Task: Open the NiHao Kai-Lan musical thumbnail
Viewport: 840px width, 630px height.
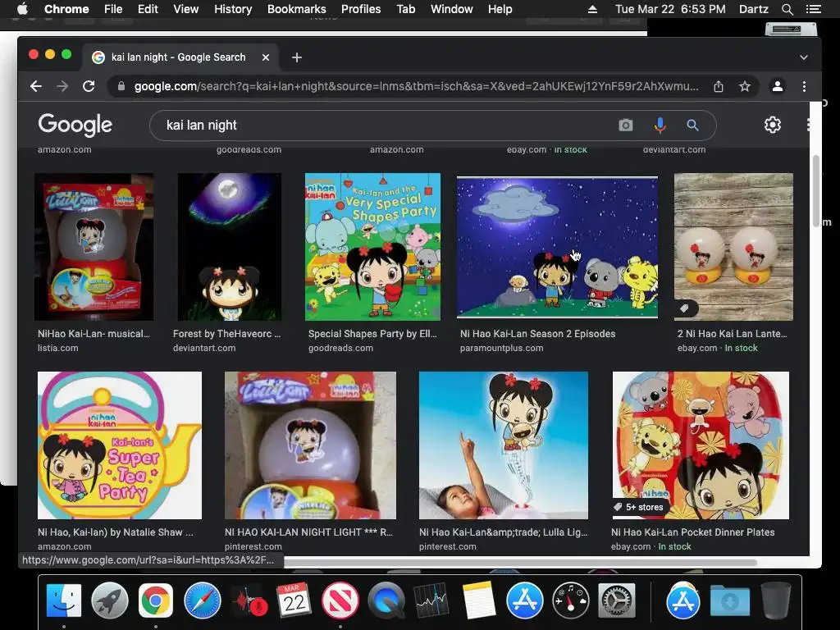Action: [94, 246]
